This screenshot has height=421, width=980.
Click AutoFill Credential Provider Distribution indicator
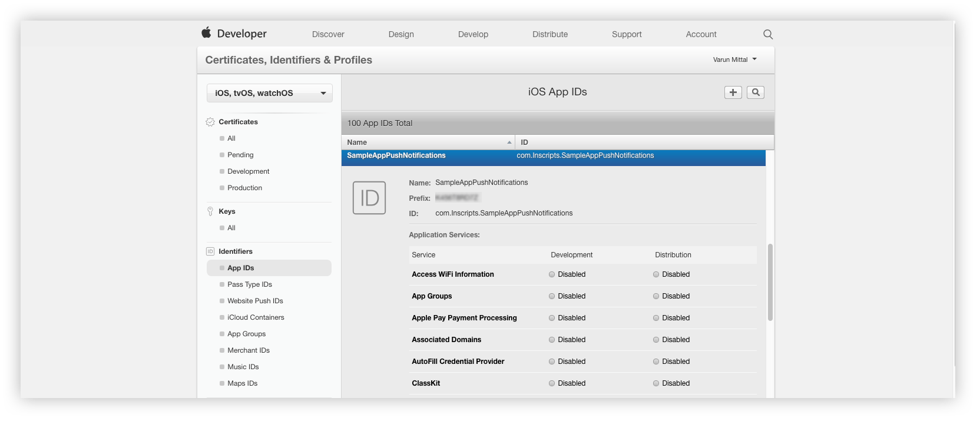656,362
